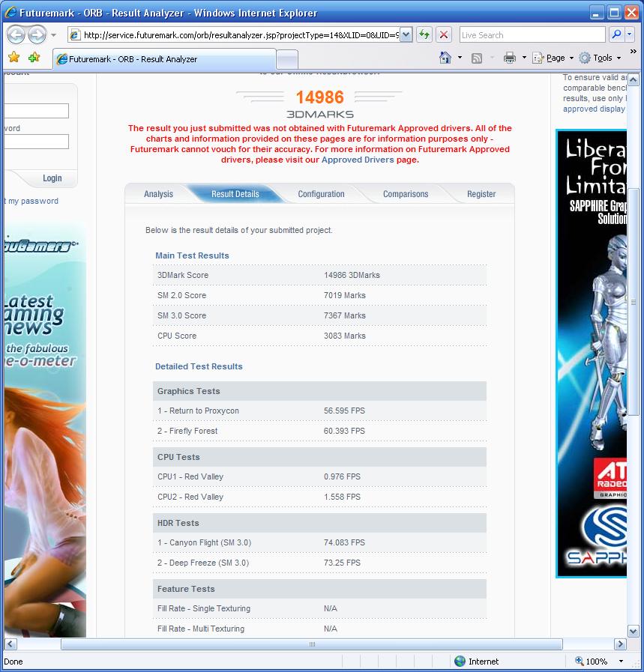Image resolution: width=644 pixels, height=672 pixels.
Task: Click the 3083 Marks CPU Score value
Action: click(345, 336)
